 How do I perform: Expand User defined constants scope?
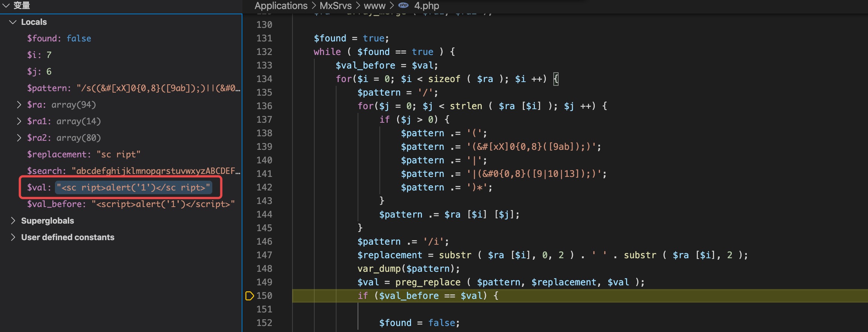(x=13, y=237)
